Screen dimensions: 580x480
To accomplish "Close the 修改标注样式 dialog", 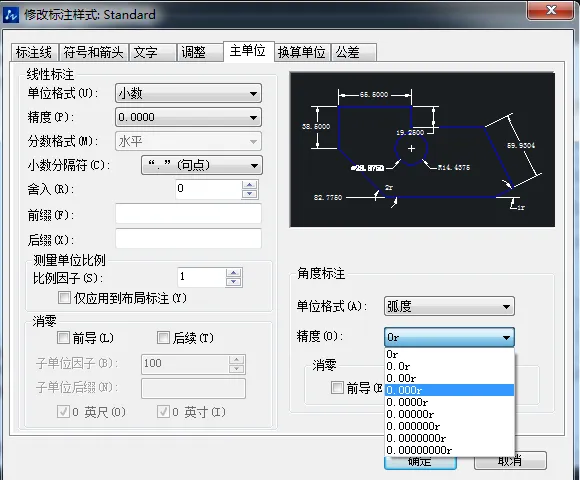I will (x=551, y=10).
